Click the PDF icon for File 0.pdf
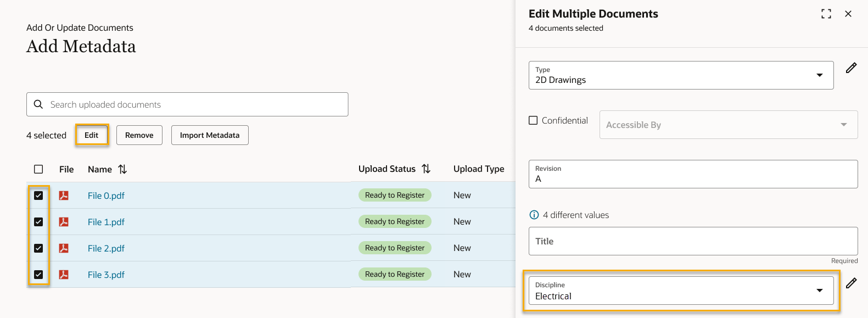This screenshot has height=318, width=868. [x=64, y=196]
